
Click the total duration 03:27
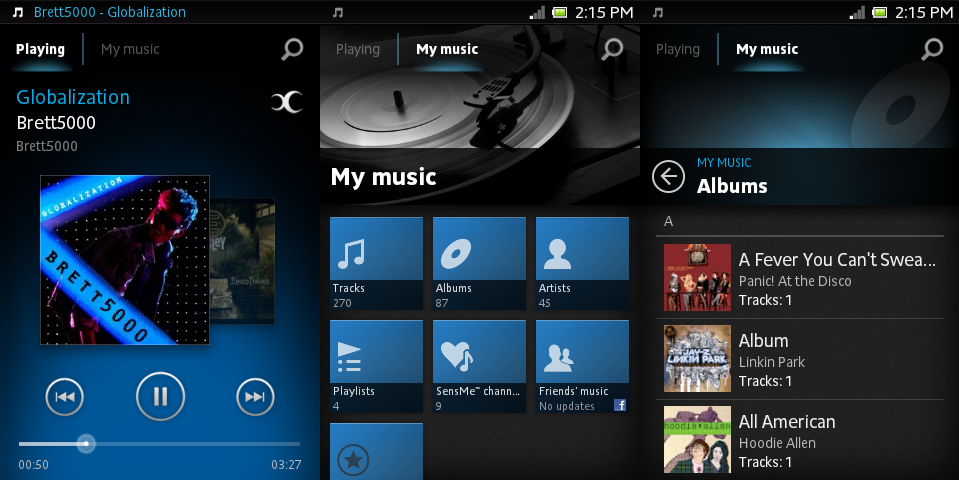[x=286, y=465]
